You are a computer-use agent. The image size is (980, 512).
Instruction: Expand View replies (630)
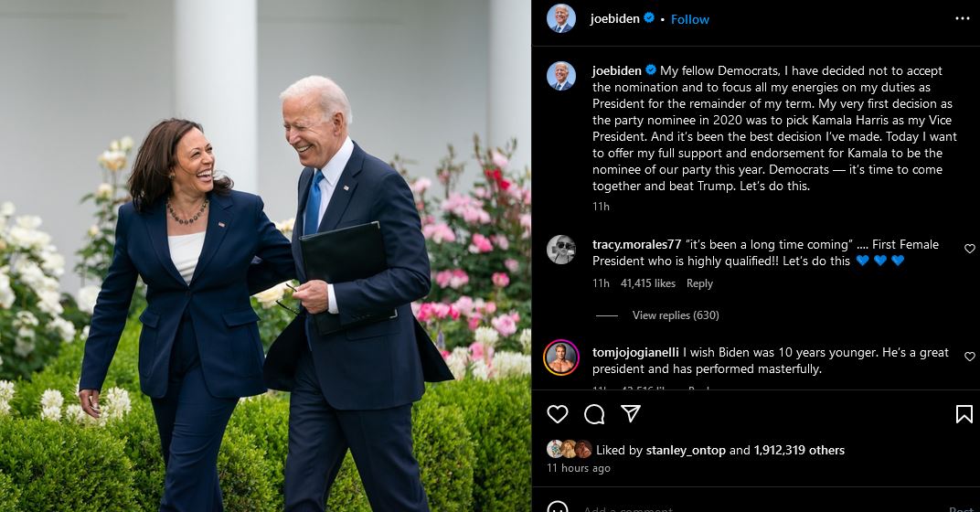[676, 315]
